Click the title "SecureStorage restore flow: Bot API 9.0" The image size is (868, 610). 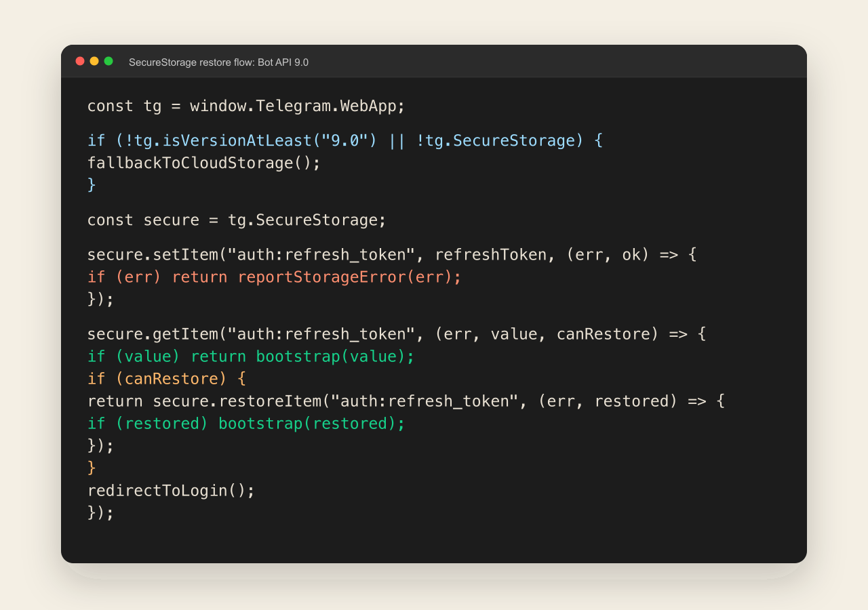[x=218, y=62]
